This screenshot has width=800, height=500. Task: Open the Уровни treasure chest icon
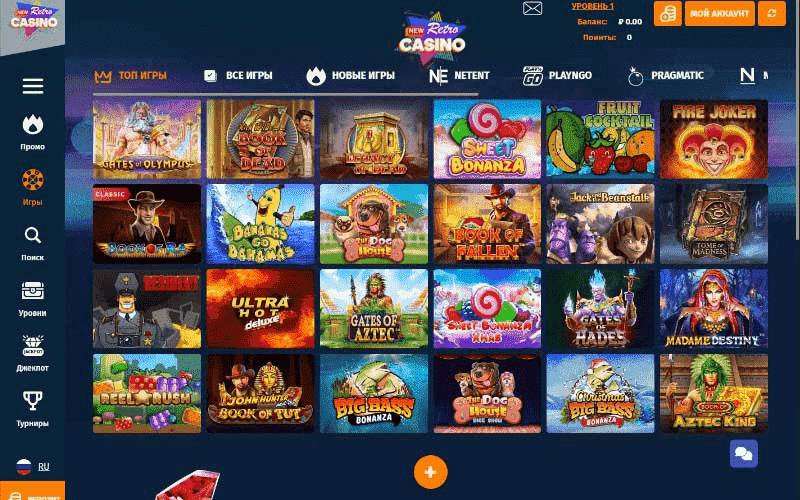tap(33, 290)
